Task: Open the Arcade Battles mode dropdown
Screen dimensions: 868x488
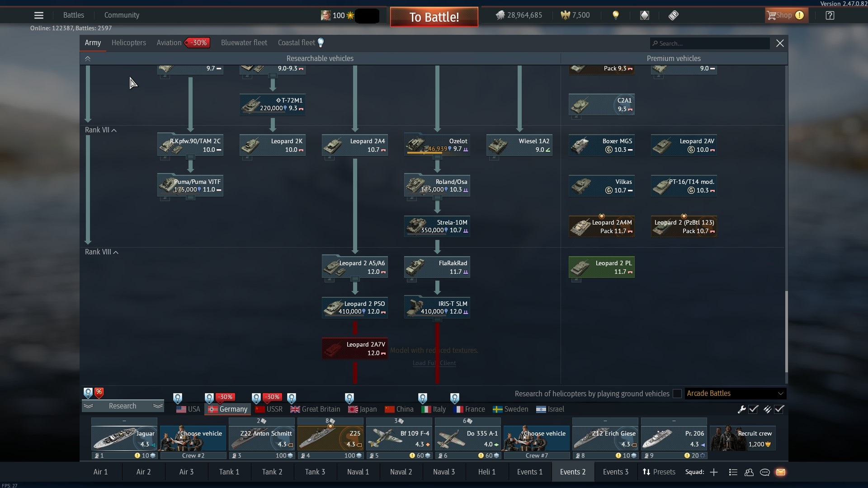Action: pos(735,394)
